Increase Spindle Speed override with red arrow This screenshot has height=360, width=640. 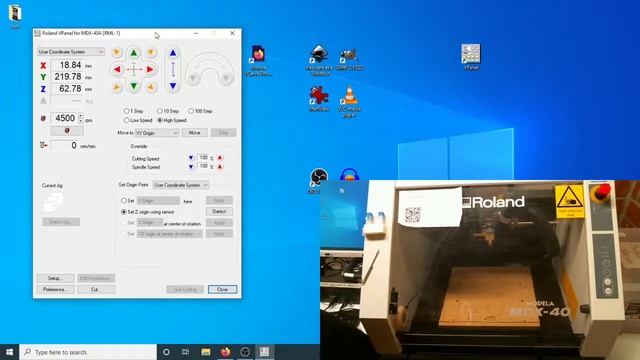click(x=220, y=167)
